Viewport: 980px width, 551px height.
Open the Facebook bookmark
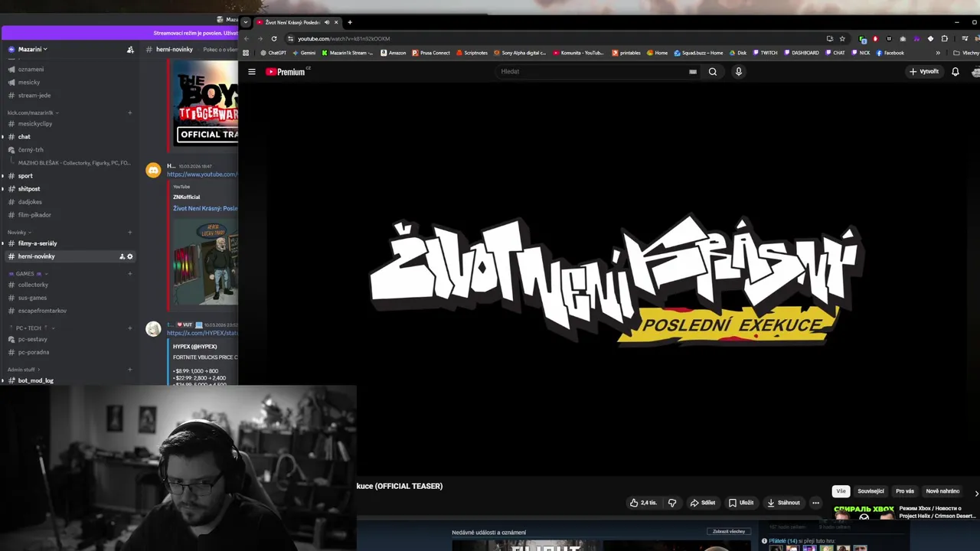[x=890, y=53]
